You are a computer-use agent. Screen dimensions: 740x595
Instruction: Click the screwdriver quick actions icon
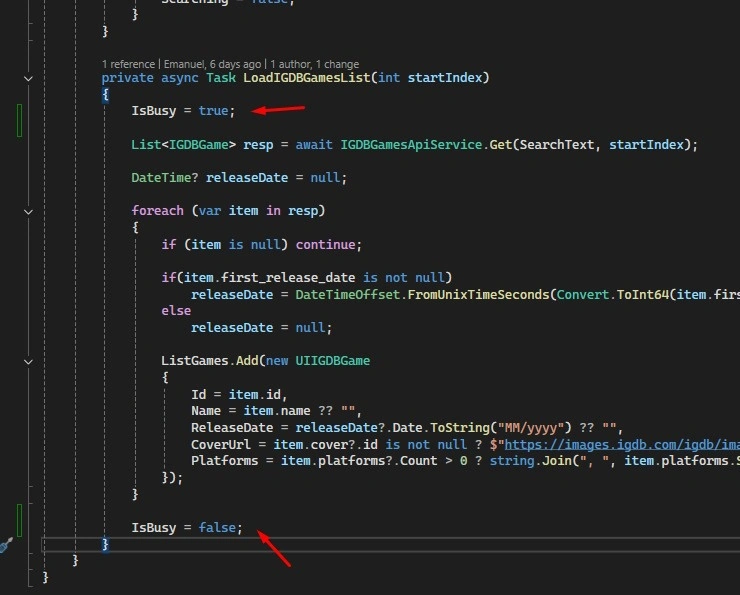[x=6, y=545]
